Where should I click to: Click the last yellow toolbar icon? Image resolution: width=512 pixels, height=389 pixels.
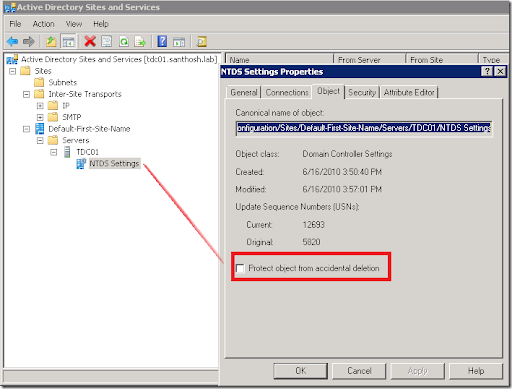[202, 42]
